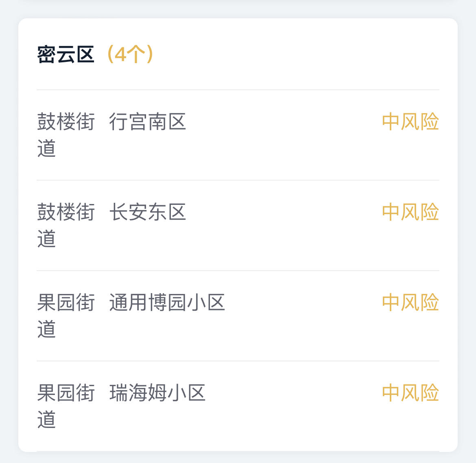
Task: Click the (4个) count label
Action: click(x=129, y=55)
